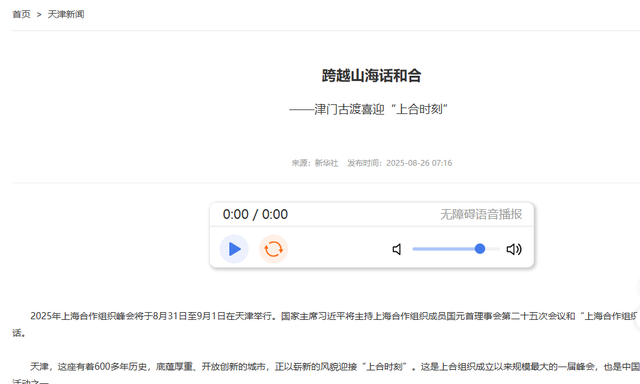The image size is (640, 384).
Task: Play the accessible audio broadcast
Action: point(234,249)
